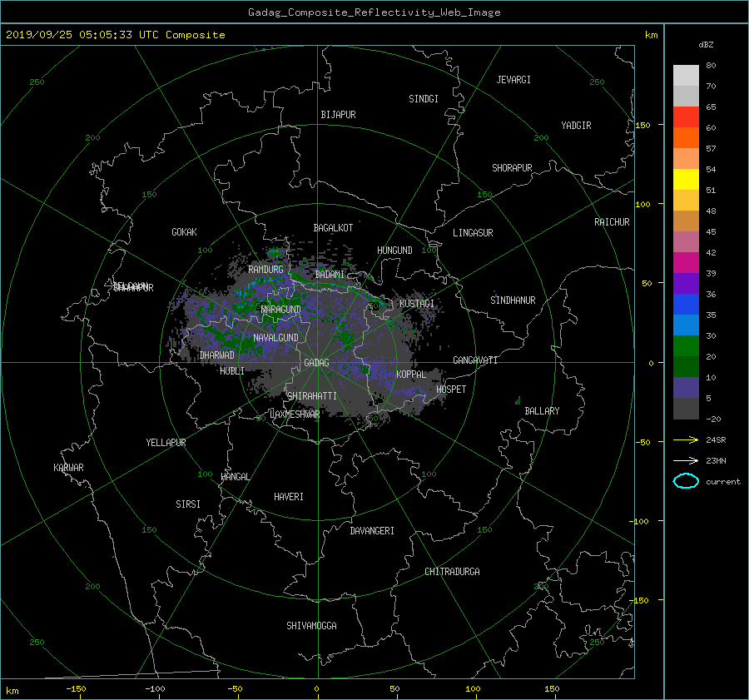The width and height of the screenshot is (749, 700).
Task: Select the red 60-65 dBZ color swatch
Action: [686, 117]
